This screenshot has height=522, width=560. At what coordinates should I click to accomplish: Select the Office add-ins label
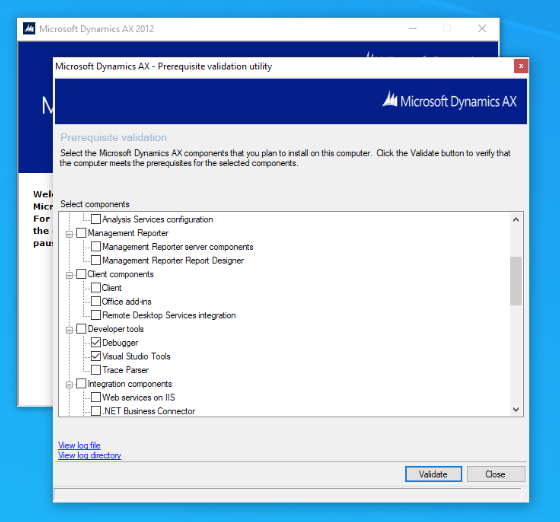[x=126, y=301]
